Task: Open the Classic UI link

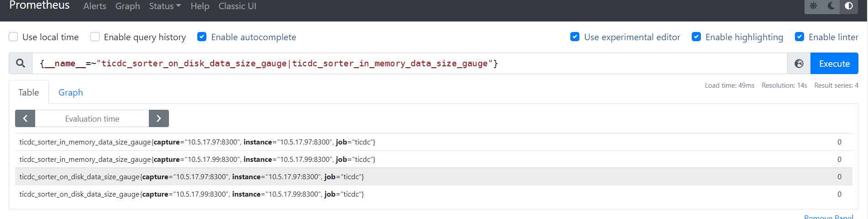Action: (x=237, y=6)
